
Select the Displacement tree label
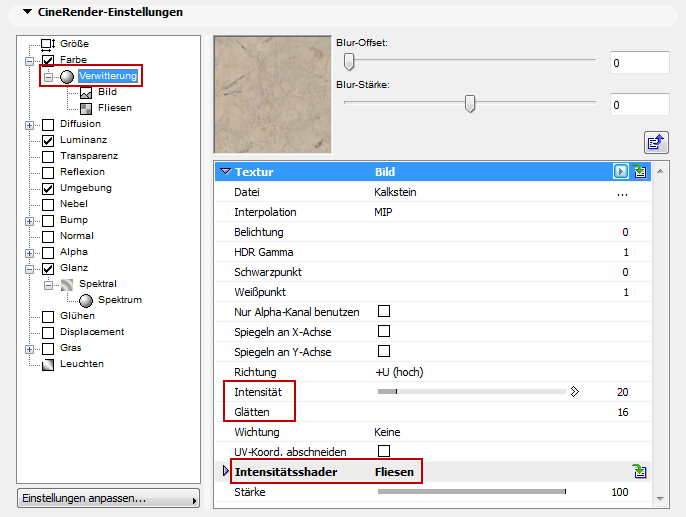[92, 332]
